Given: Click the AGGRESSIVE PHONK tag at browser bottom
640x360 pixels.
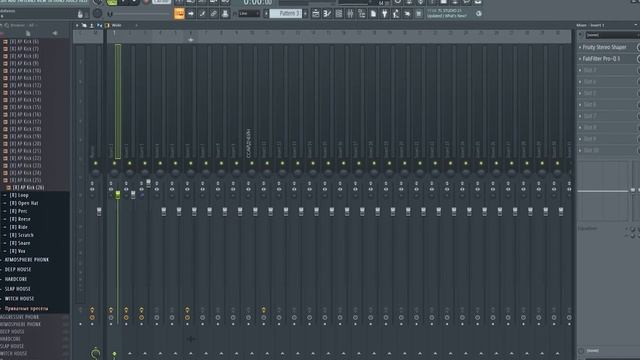Looking at the screenshot, I should tap(20, 317).
